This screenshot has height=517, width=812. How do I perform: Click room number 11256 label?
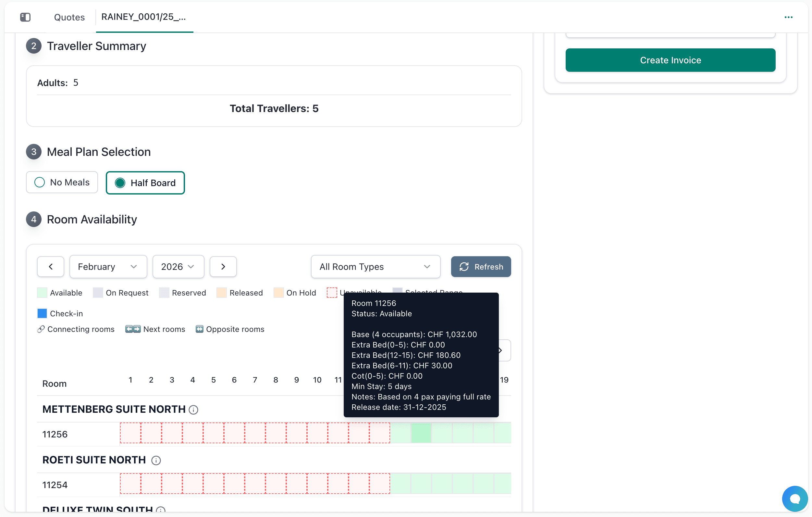[55, 434]
